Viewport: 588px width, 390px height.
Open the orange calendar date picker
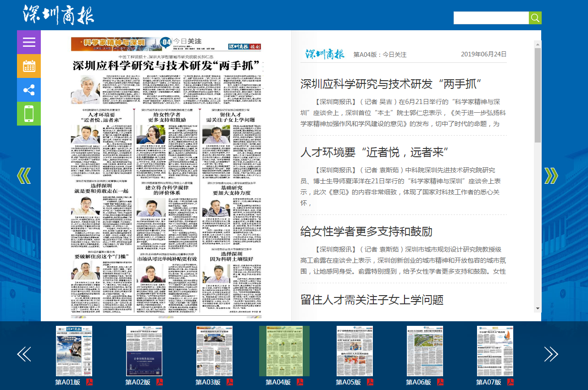point(29,66)
